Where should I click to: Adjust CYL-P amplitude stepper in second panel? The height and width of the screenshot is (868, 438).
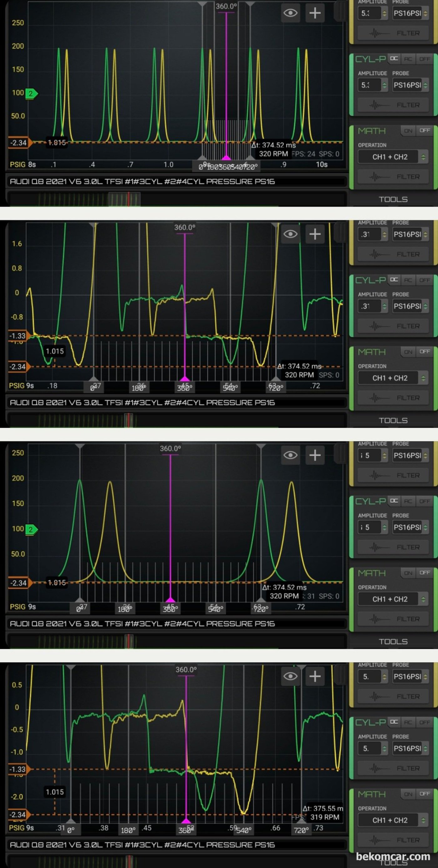tap(385, 306)
